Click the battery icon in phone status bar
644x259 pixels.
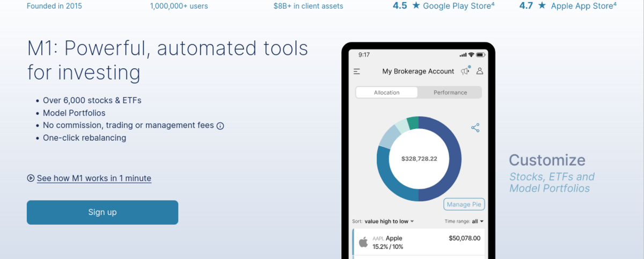[481, 54]
